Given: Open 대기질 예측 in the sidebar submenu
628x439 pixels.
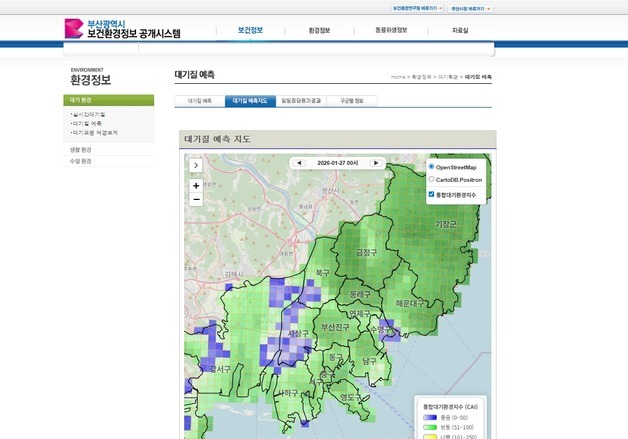Looking at the screenshot, I should coord(86,123).
